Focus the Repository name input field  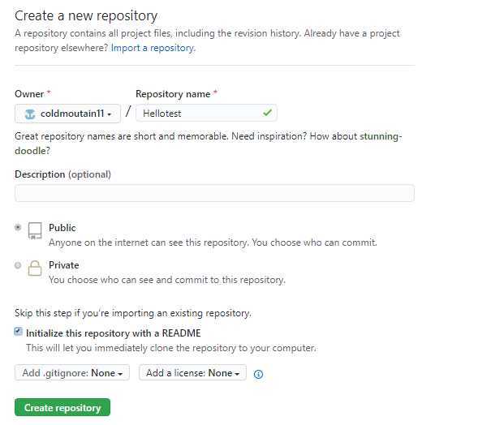tap(206, 113)
